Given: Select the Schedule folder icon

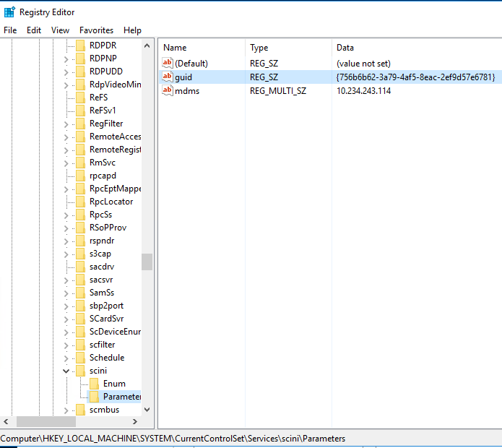Looking at the screenshot, I should [81, 358].
